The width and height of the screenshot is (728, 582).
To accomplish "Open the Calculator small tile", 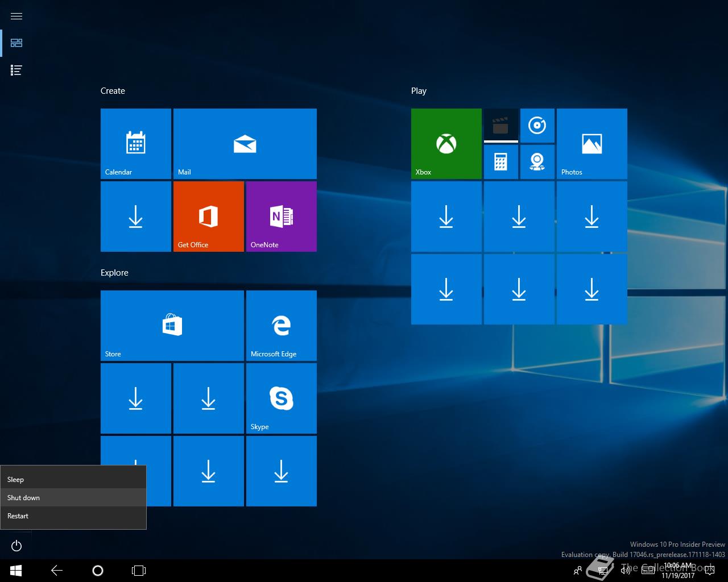I will [501, 162].
